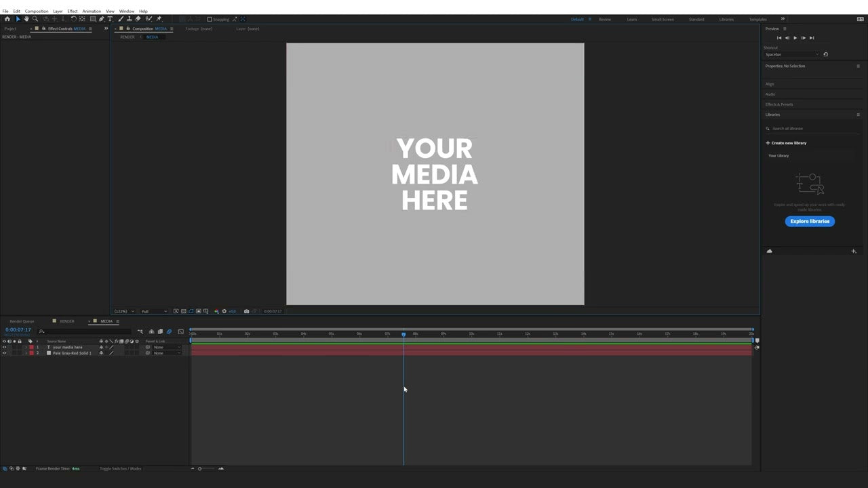The image size is (868, 488).
Task: Open the Graph Editor icon
Action: [x=180, y=331]
